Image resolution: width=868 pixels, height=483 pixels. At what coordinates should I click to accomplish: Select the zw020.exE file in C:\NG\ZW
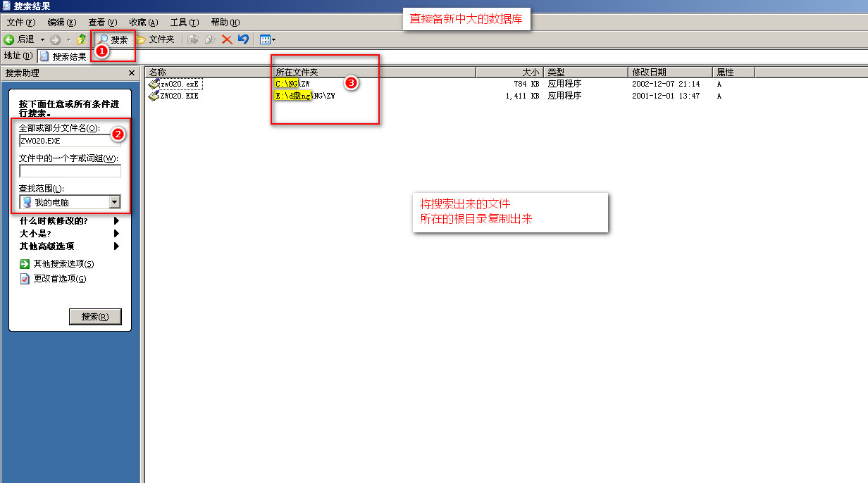tap(179, 84)
